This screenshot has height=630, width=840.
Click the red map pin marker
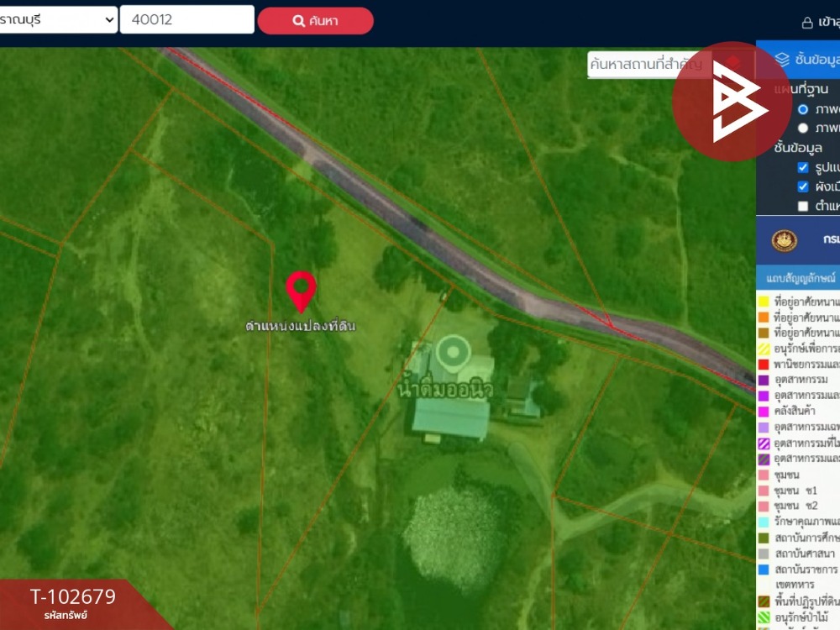(x=301, y=291)
